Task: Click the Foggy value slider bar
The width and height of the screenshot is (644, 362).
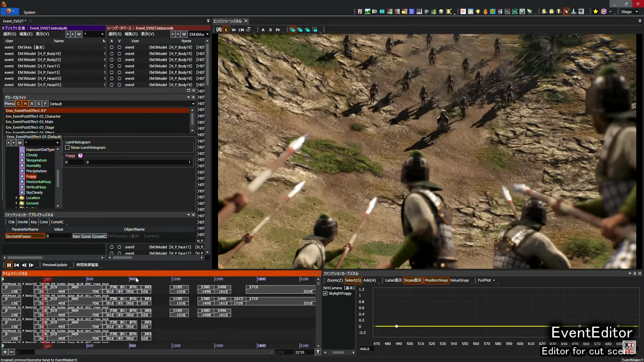Action: [x=138, y=163]
